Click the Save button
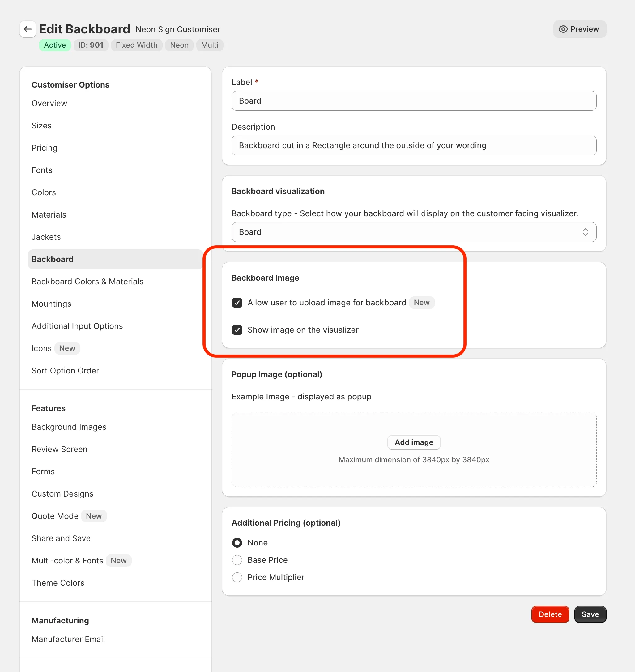The width and height of the screenshot is (635, 672). coord(590,614)
